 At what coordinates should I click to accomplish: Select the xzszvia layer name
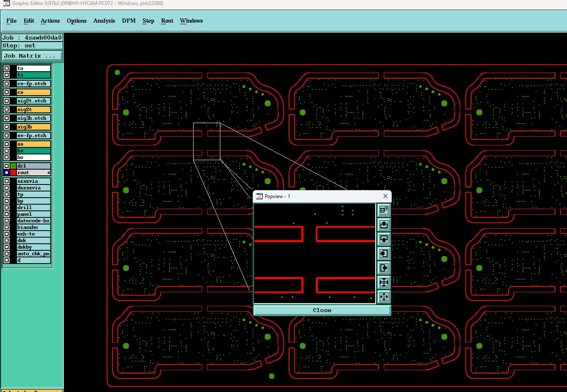[x=34, y=181]
